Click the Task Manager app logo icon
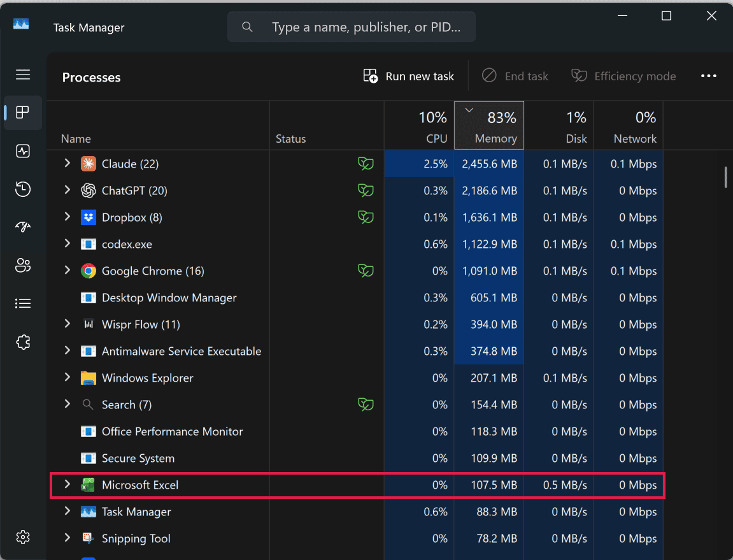 (21, 24)
